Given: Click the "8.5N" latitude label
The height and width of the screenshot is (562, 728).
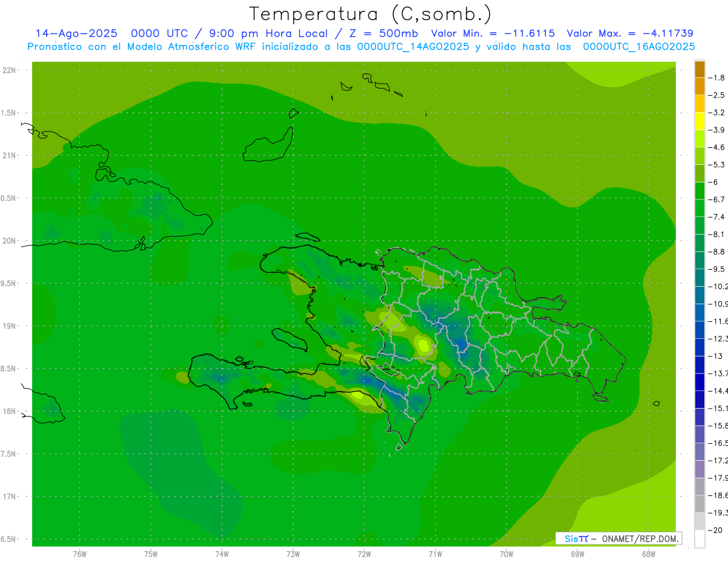Looking at the screenshot, I should coord(9,369).
